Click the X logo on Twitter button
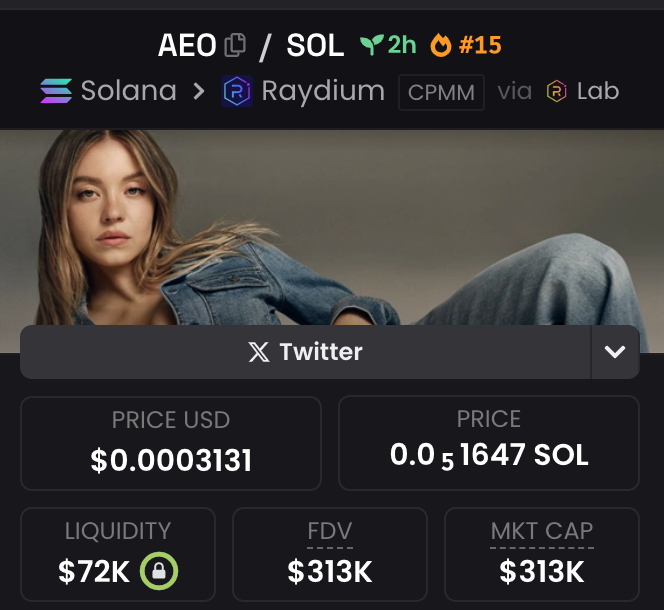 coord(259,352)
